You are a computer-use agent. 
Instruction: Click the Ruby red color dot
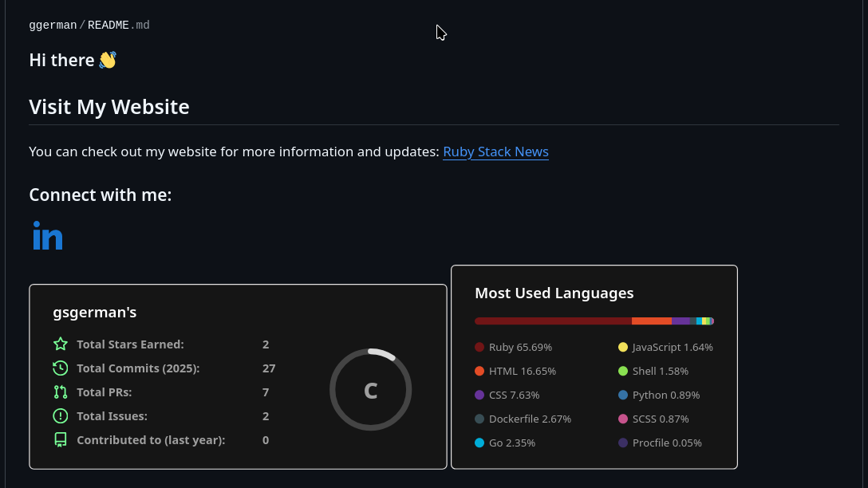[479, 348]
